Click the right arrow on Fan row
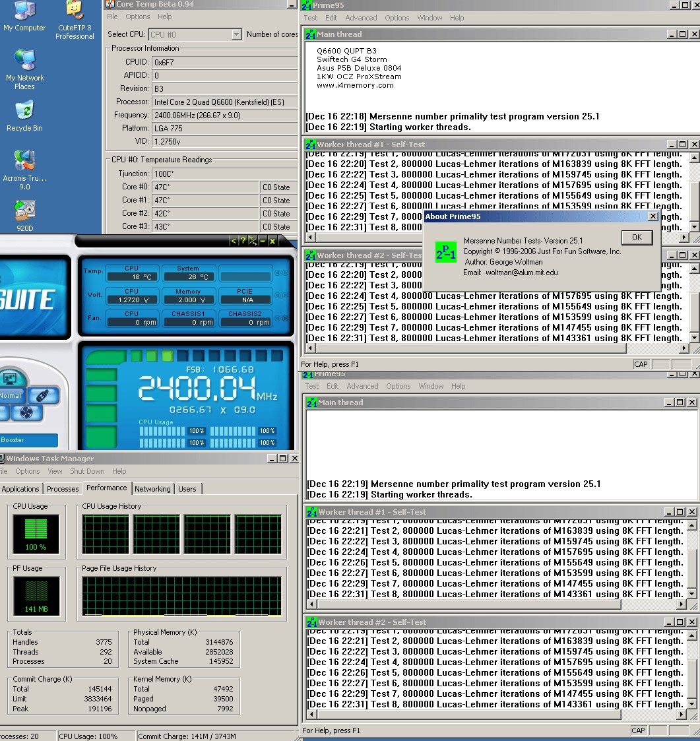Viewport: 700px width, 741px height. (286, 318)
